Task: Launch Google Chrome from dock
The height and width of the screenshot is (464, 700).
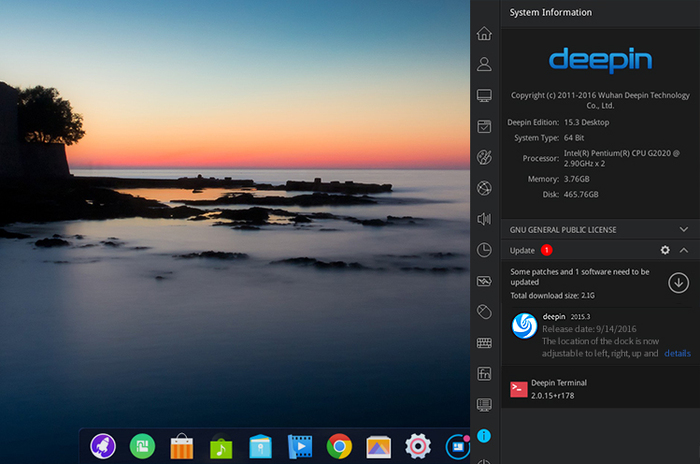Action: point(339,446)
